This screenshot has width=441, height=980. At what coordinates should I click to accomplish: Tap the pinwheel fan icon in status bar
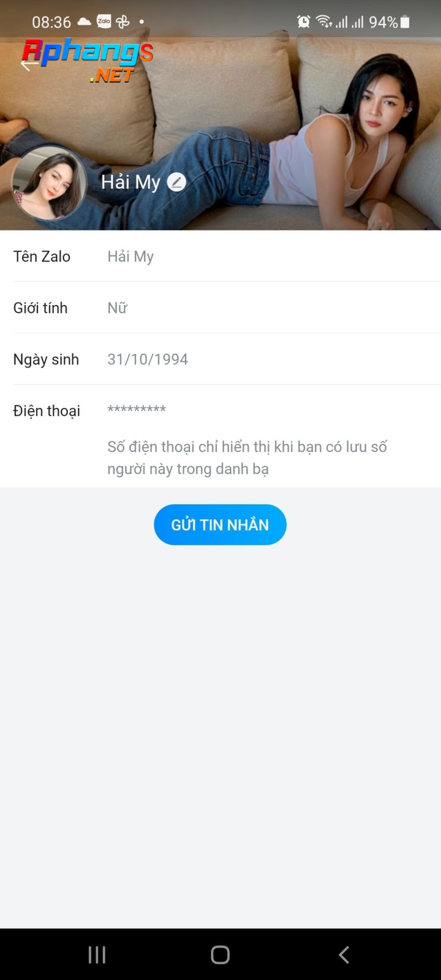click(x=123, y=21)
